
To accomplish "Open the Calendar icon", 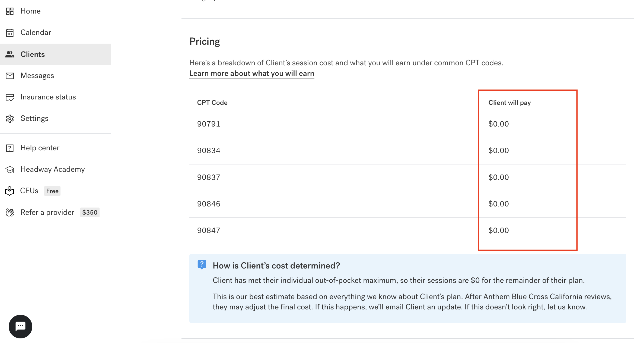I will pyautogui.click(x=10, y=33).
